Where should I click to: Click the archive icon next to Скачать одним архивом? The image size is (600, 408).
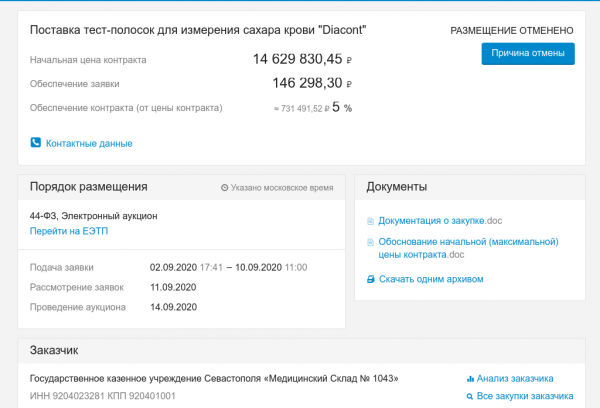pos(370,279)
